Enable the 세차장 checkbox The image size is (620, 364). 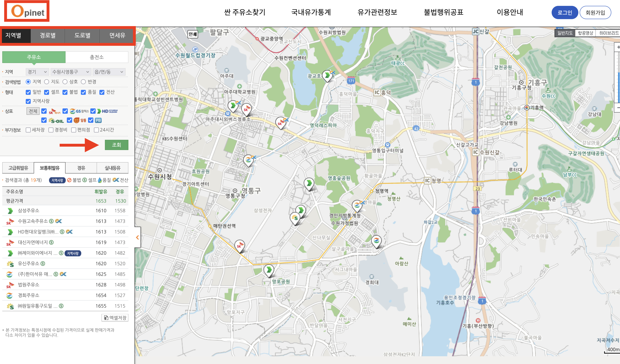28,130
